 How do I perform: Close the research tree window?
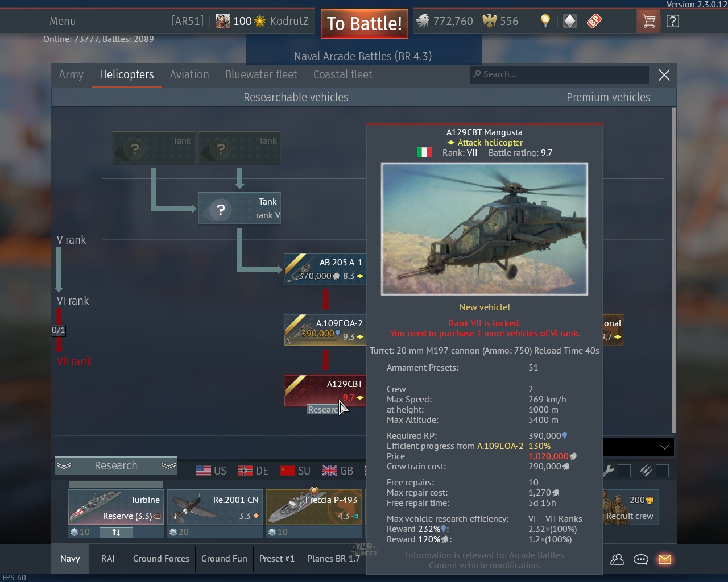[x=664, y=75]
